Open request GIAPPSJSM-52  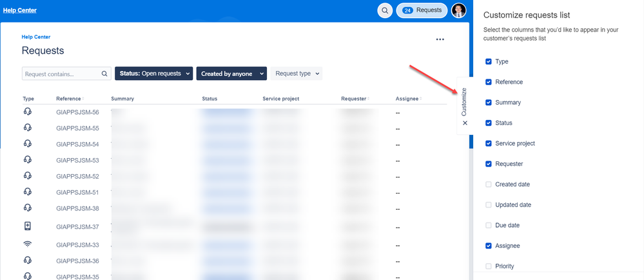pyautogui.click(x=77, y=176)
